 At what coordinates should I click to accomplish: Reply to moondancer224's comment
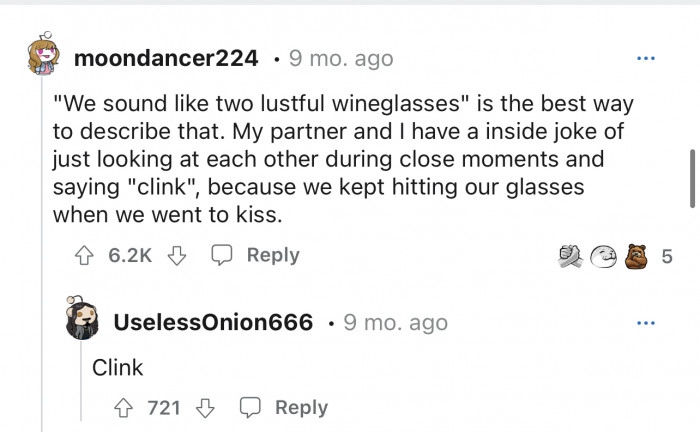255,256
